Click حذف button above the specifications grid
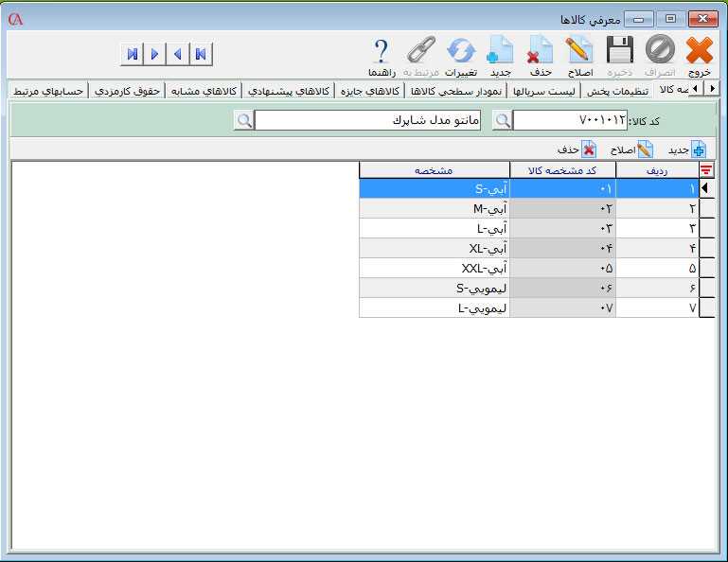The height and width of the screenshot is (562, 728). (577, 149)
